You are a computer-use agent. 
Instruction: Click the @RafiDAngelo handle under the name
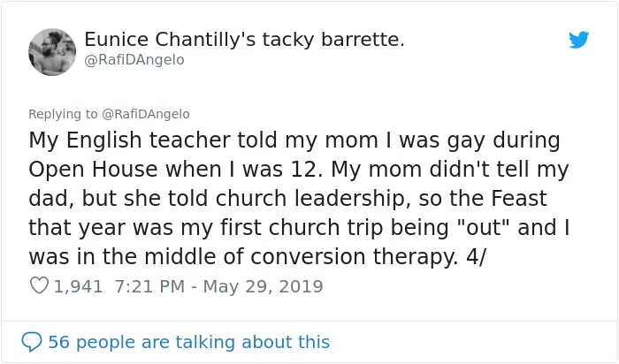point(134,60)
